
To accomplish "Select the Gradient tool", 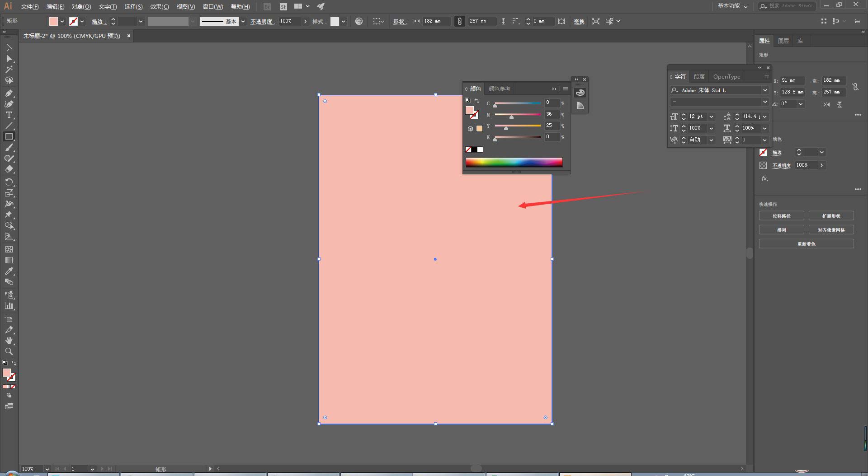I will coord(9,261).
